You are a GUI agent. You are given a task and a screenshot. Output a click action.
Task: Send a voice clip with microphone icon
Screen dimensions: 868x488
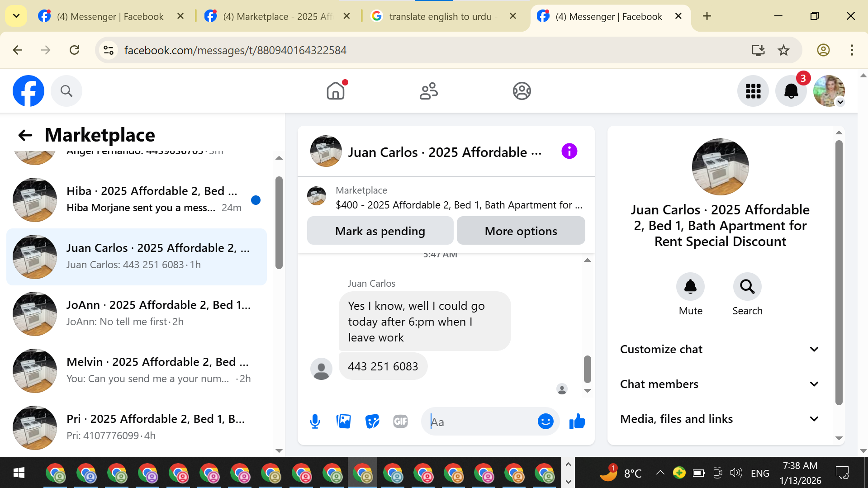click(315, 422)
